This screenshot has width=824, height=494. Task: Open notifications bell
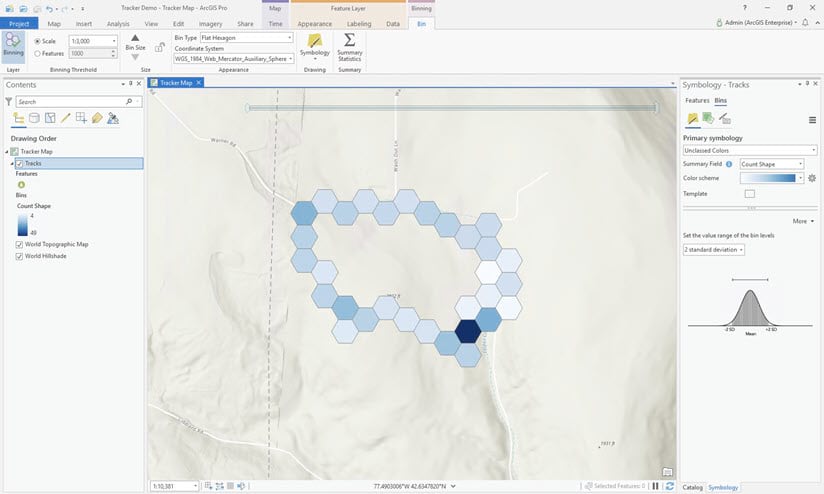(x=805, y=23)
